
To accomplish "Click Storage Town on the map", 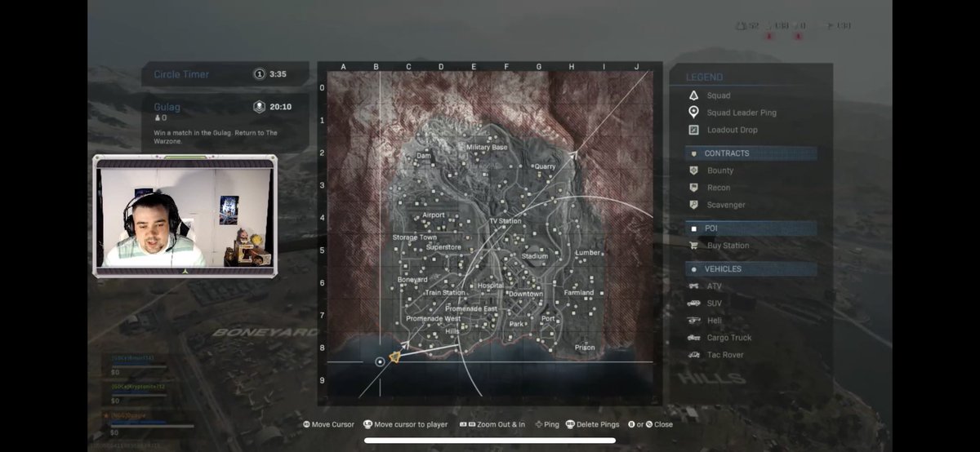I will pyautogui.click(x=415, y=237).
